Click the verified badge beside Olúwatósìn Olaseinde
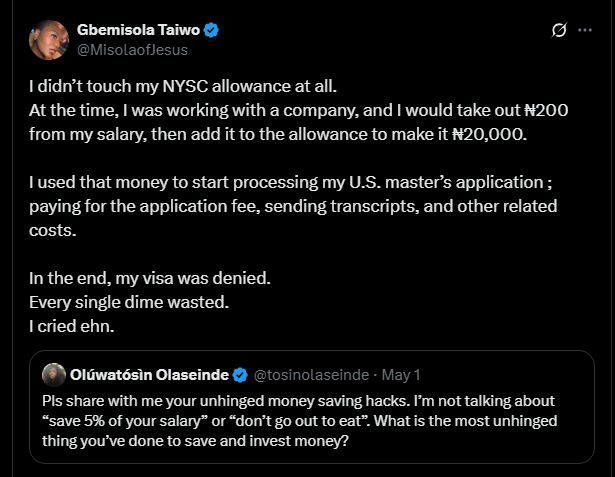Image resolution: width=615 pixels, height=477 pixels. pos(240,376)
